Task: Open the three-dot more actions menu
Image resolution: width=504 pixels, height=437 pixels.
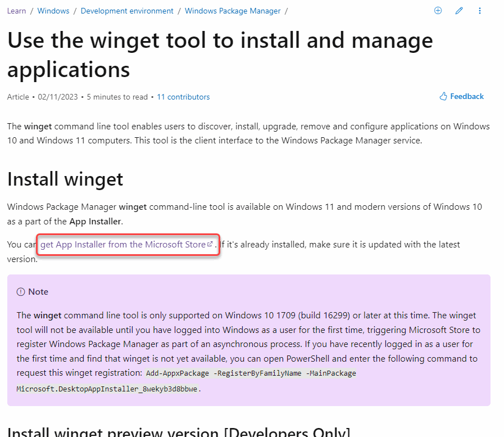Action: pos(480,11)
